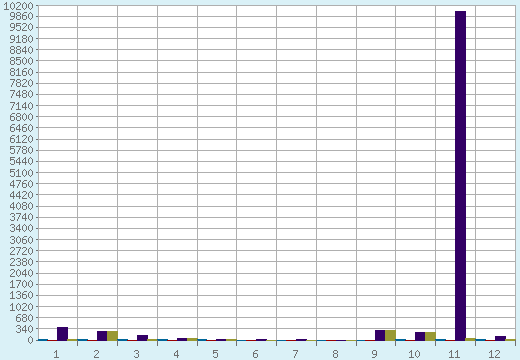Click the x-axis label 11
The width and height of the screenshot is (520, 360).
pyautogui.click(x=454, y=354)
